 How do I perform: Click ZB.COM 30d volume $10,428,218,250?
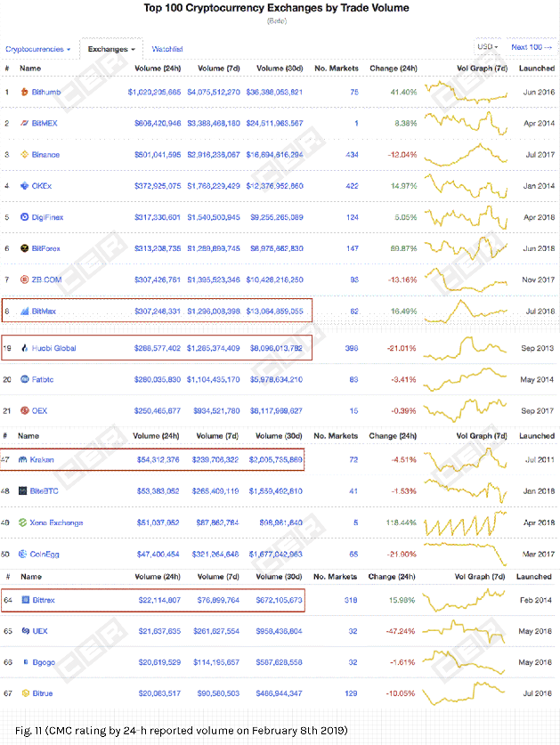click(275, 279)
